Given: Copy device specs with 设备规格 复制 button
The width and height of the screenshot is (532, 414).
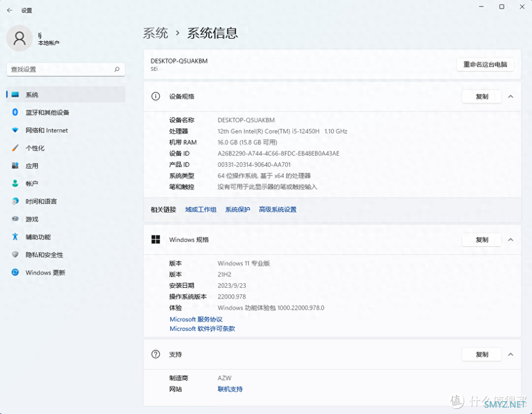Looking at the screenshot, I should click(x=482, y=97).
